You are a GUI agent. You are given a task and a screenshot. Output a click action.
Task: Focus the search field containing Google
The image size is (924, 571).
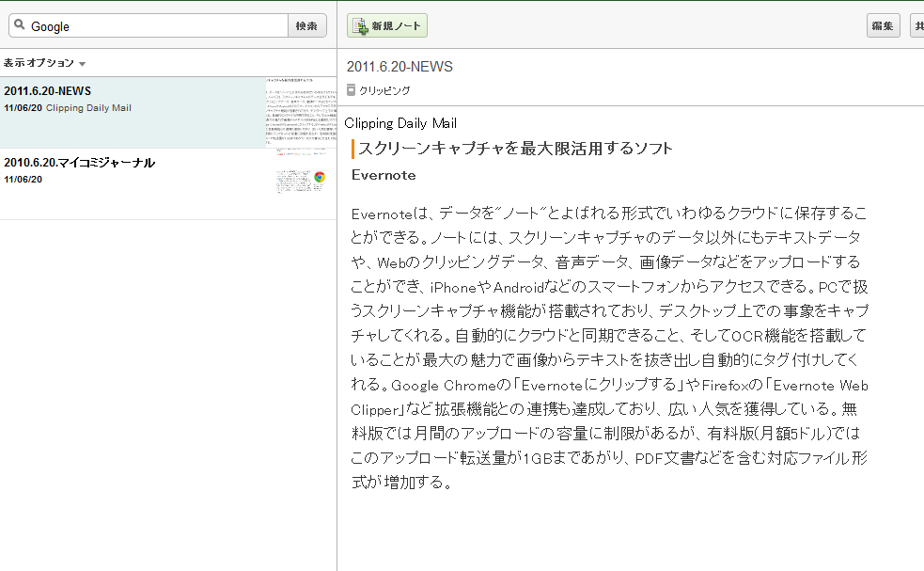[149, 26]
